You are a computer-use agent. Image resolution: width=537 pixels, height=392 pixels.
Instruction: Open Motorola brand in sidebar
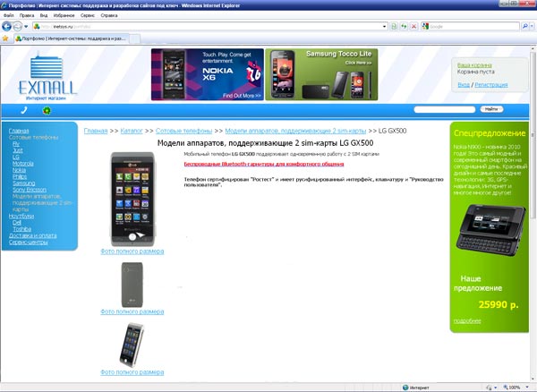tap(23, 163)
